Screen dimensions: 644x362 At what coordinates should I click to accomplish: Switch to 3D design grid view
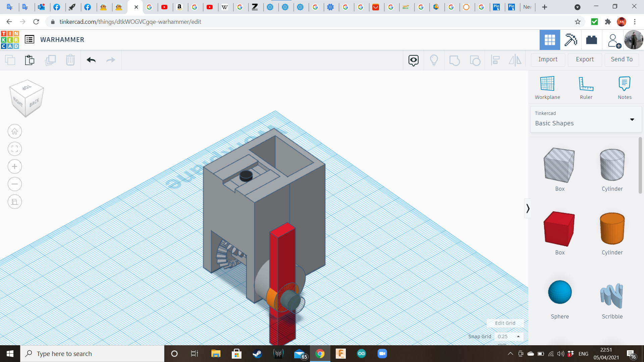click(x=549, y=40)
